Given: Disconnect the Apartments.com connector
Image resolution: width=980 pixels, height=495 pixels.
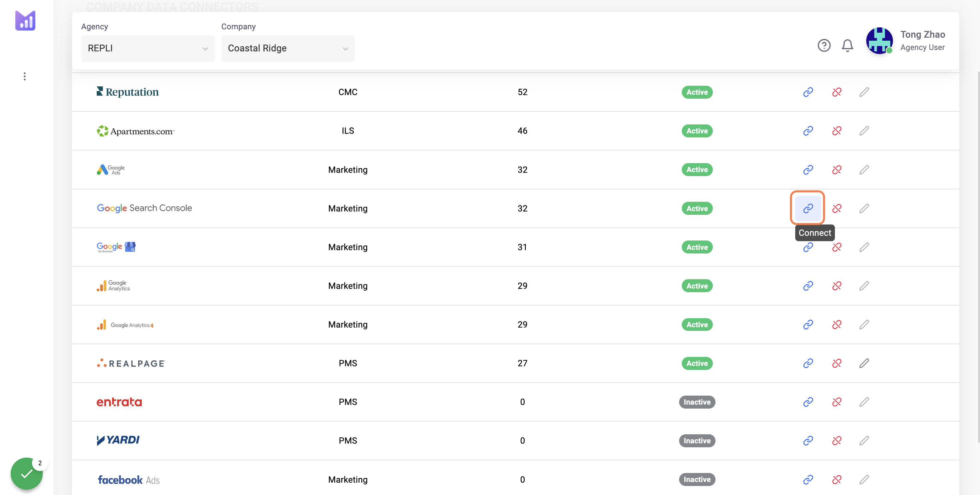Looking at the screenshot, I should click(837, 131).
